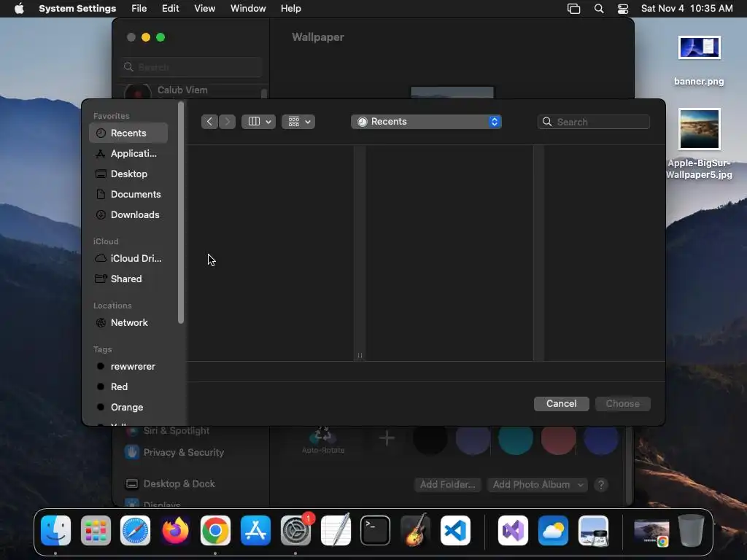The width and height of the screenshot is (747, 560).
Task: Open the Apple menu
Action: [x=19, y=9]
